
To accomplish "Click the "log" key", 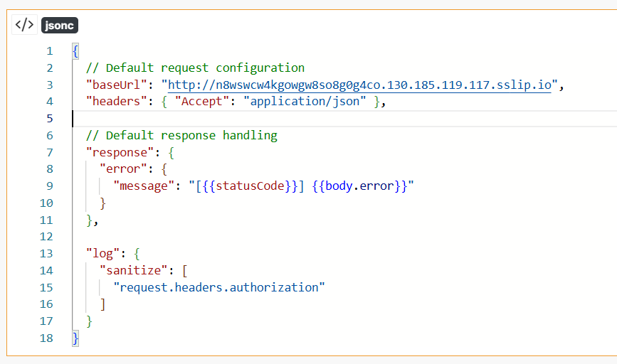I will pyautogui.click(x=103, y=254).
